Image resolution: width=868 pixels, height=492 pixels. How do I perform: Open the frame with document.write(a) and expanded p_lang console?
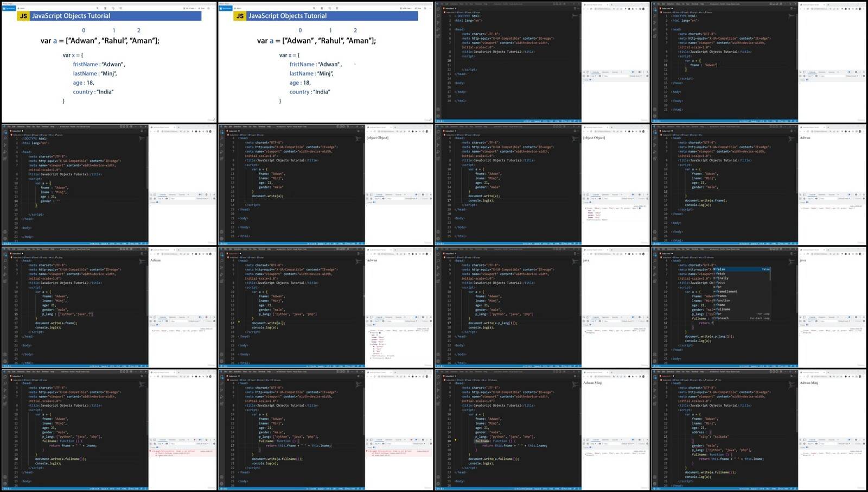click(325, 307)
